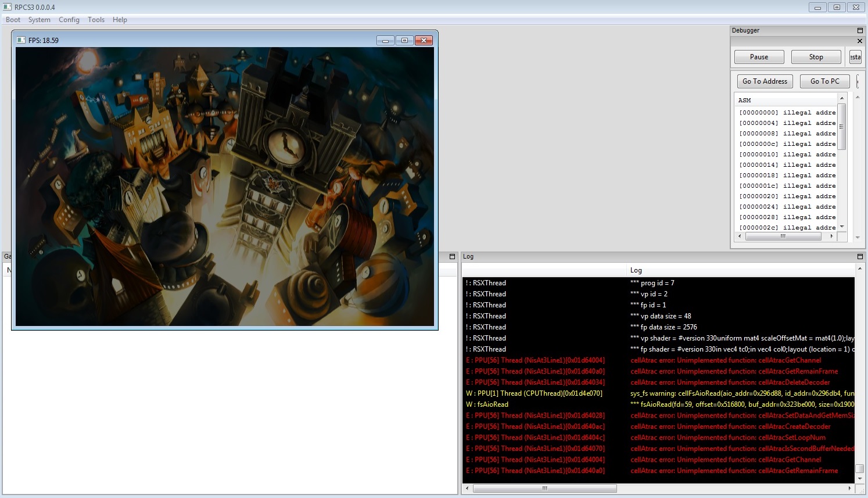Maximize the FPS game window

(404, 40)
